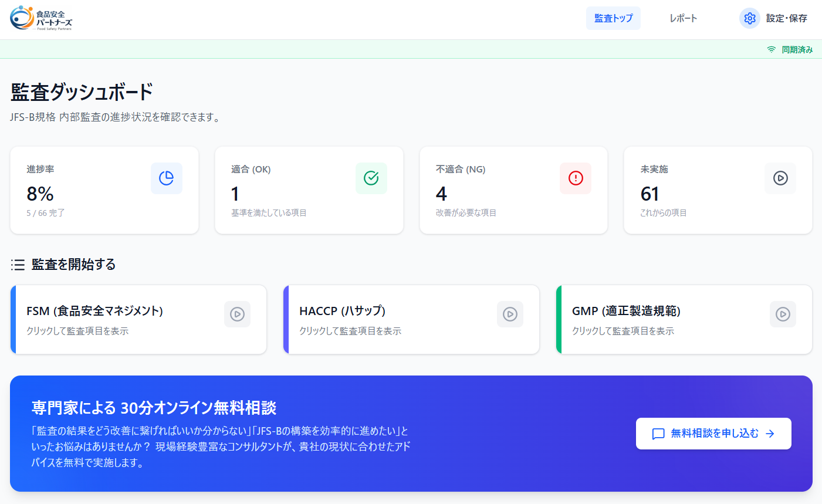The image size is (822, 504).
Task: Click the pie chart icon on the 進捗率 card
Action: click(x=166, y=178)
